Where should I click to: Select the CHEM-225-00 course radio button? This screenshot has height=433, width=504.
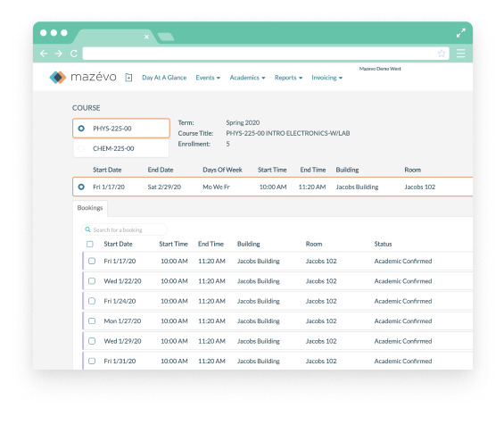81,148
